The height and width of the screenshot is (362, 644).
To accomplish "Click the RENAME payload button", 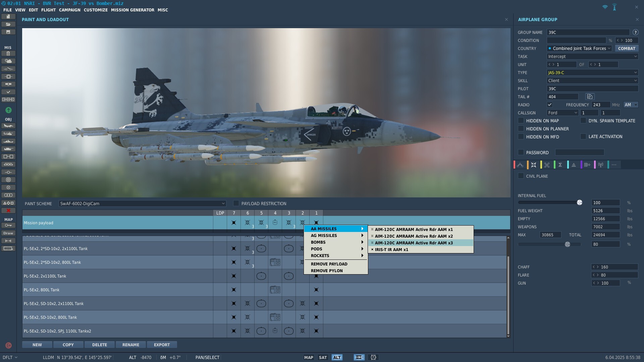I will 131,345.
